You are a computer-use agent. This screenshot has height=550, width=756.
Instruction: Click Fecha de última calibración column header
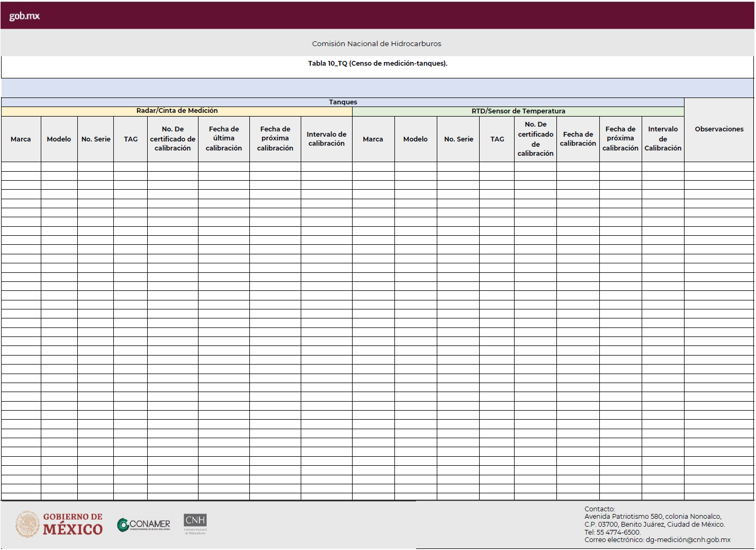[x=223, y=139]
